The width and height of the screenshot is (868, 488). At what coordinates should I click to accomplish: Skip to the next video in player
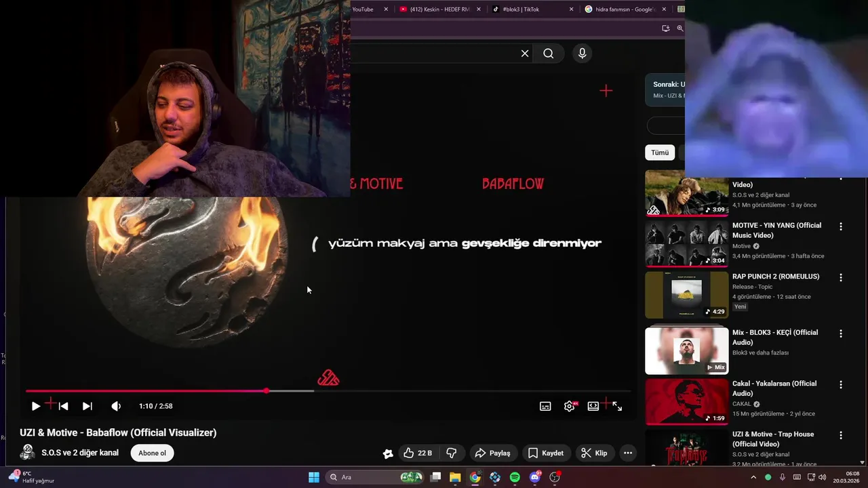tap(87, 406)
